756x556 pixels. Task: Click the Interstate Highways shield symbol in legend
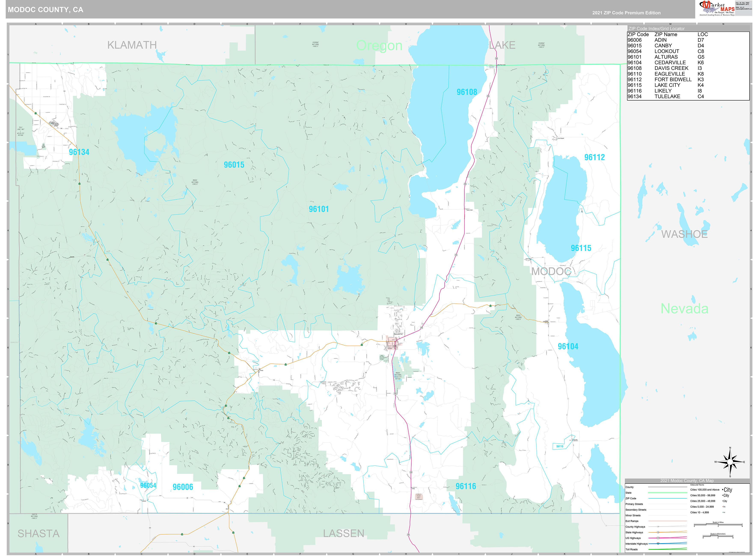658,544
